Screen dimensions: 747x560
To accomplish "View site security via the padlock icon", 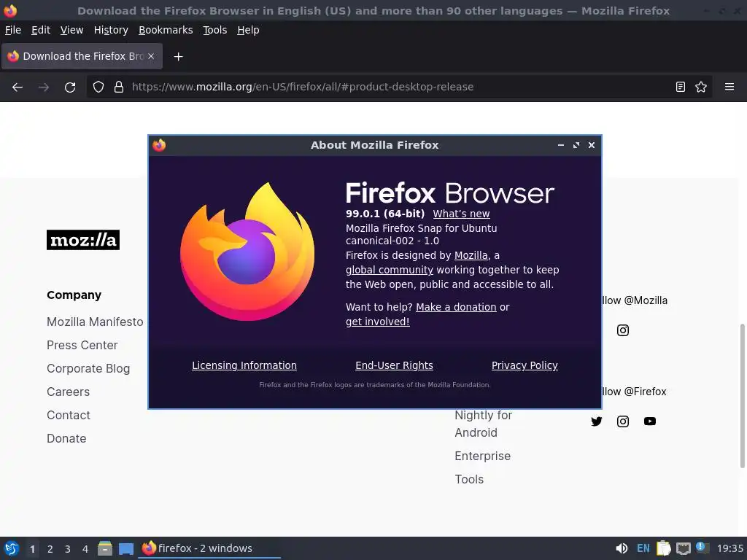I will 119,87.
